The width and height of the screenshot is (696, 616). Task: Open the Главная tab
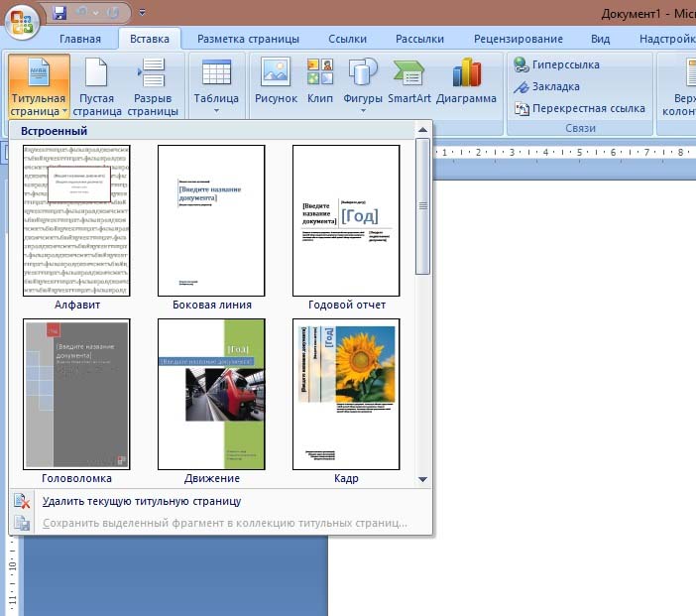pos(80,39)
